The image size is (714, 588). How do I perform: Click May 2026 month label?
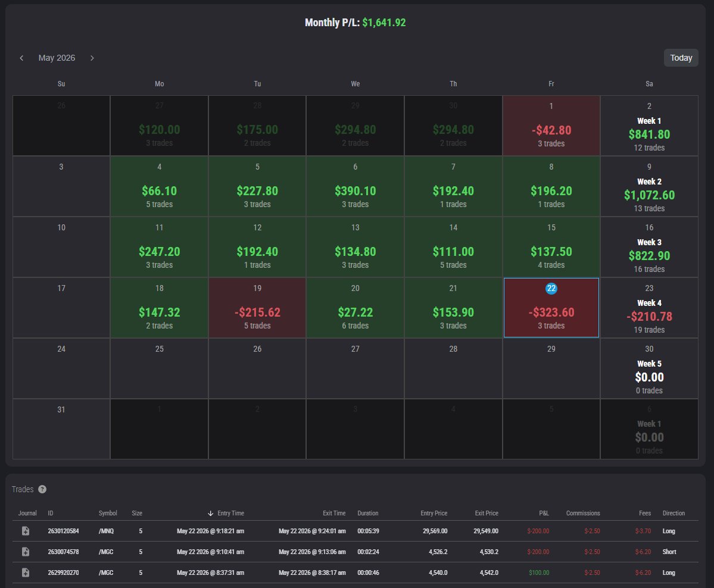pos(57,58)
